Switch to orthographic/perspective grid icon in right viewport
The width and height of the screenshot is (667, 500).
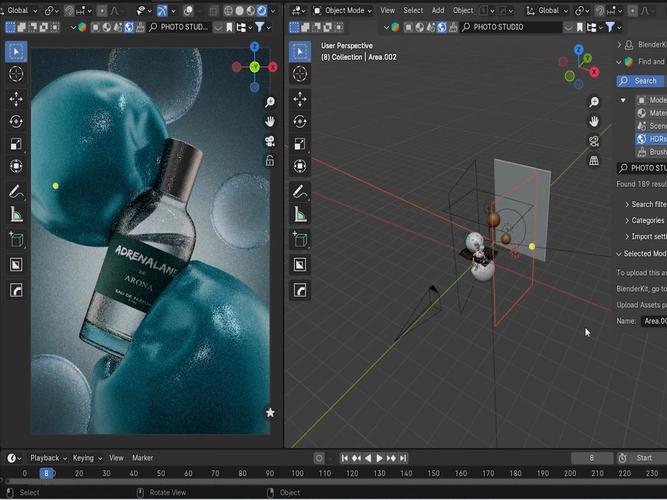(x=594, y=160)
